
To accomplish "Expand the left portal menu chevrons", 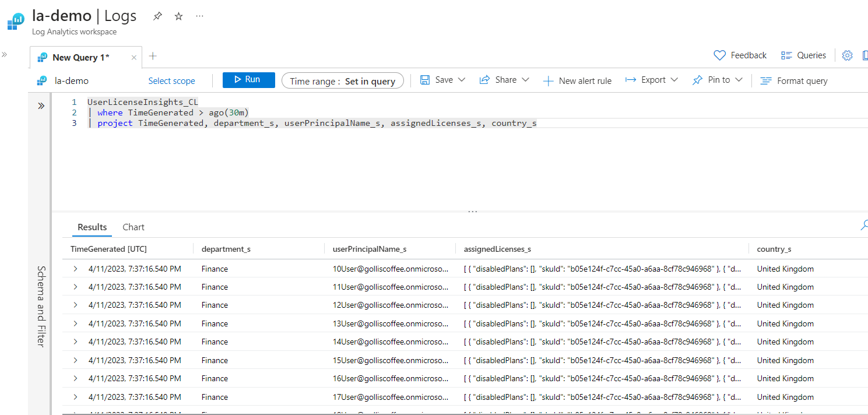I will pos(4,54).
